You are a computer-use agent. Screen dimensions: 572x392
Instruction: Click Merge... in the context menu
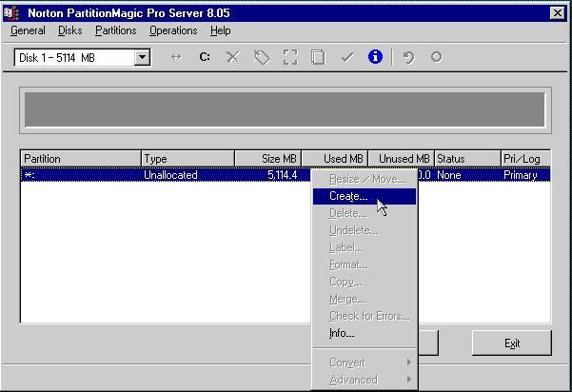(365, 299)
